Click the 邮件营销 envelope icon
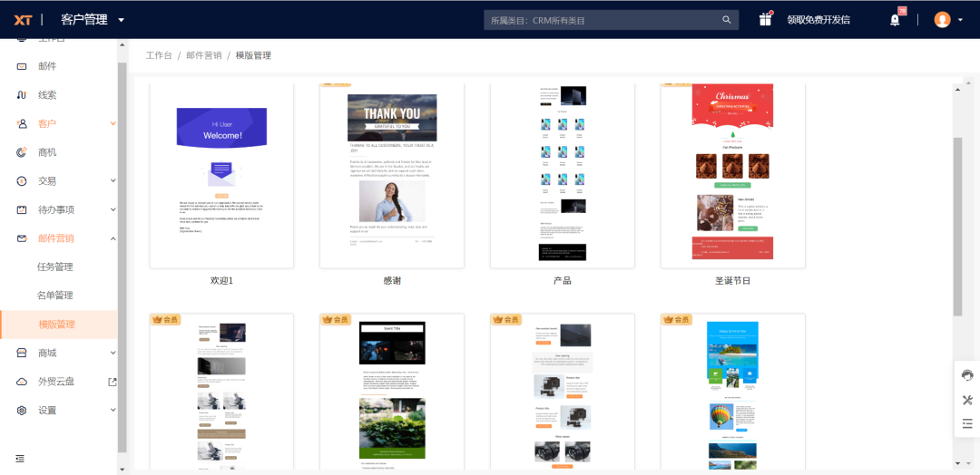This screenshot has width=980, height=475. (x=22, y=238)
